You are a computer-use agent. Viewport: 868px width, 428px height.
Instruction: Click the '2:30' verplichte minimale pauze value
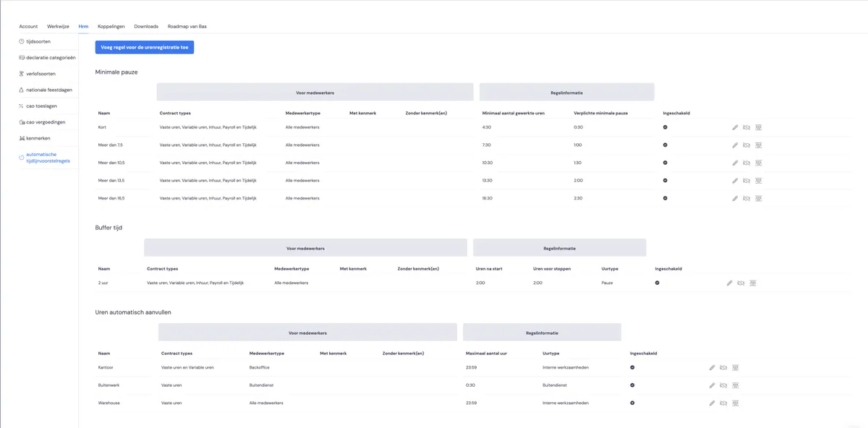tap(578, 198)
